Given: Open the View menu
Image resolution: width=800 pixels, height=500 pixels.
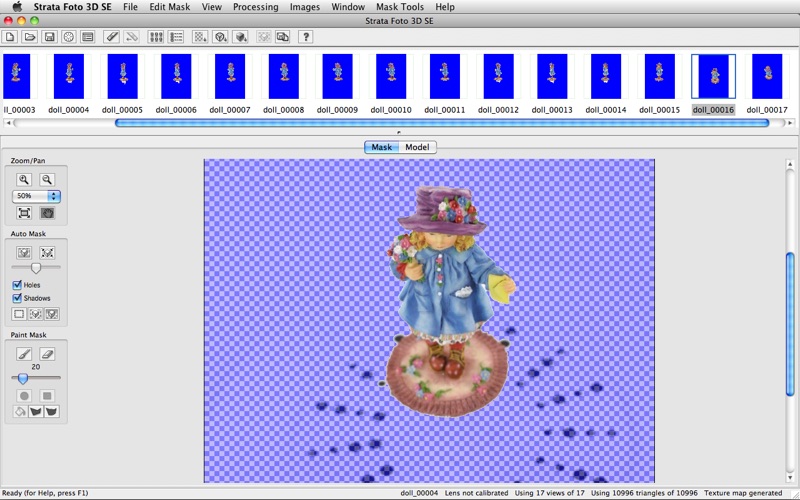Looking at the screenshot, I should pos(211,7).
